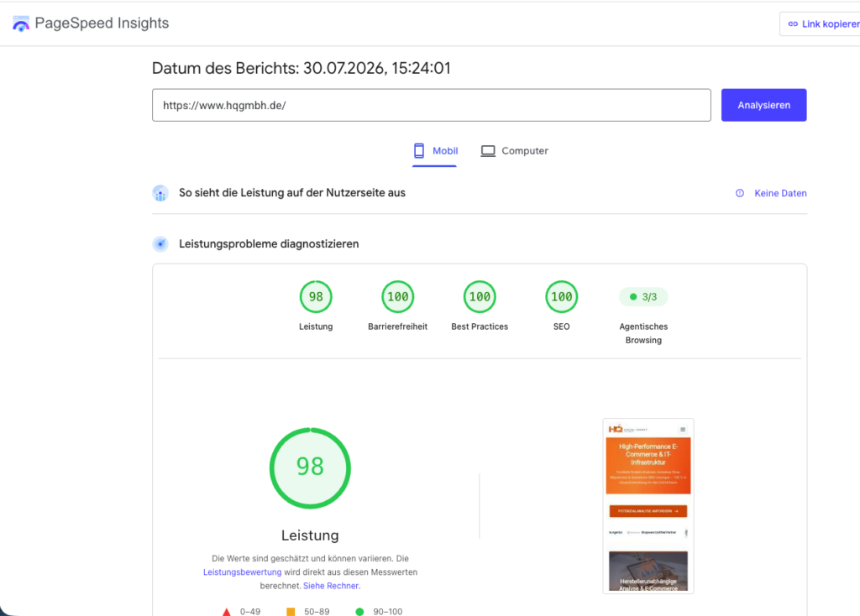Click the red triangle 0–49 legend icon
The width and height of the screenshot is (860, 616).
(227, 612)
